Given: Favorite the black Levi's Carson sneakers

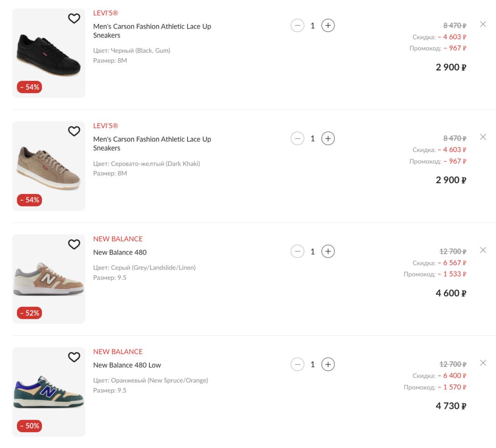Looking at the screenshot, I should [x=74, y=19].
